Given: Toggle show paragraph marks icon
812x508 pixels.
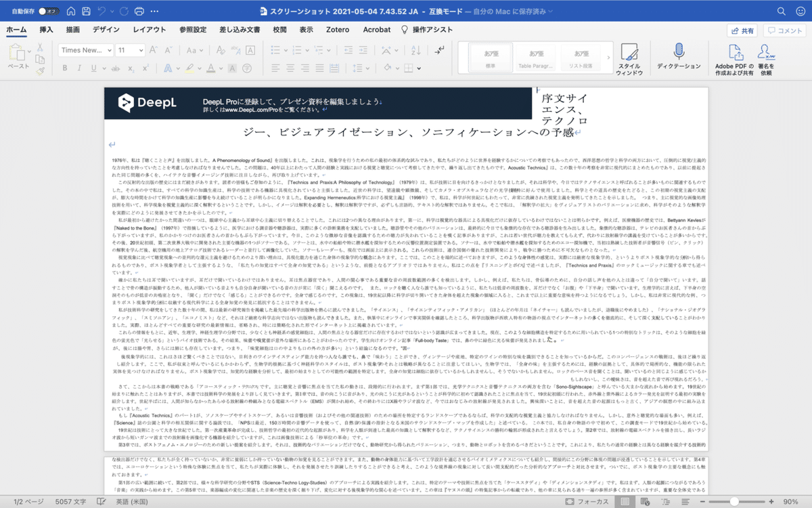Looking at the screenshot, I should [x=439, y=50].
